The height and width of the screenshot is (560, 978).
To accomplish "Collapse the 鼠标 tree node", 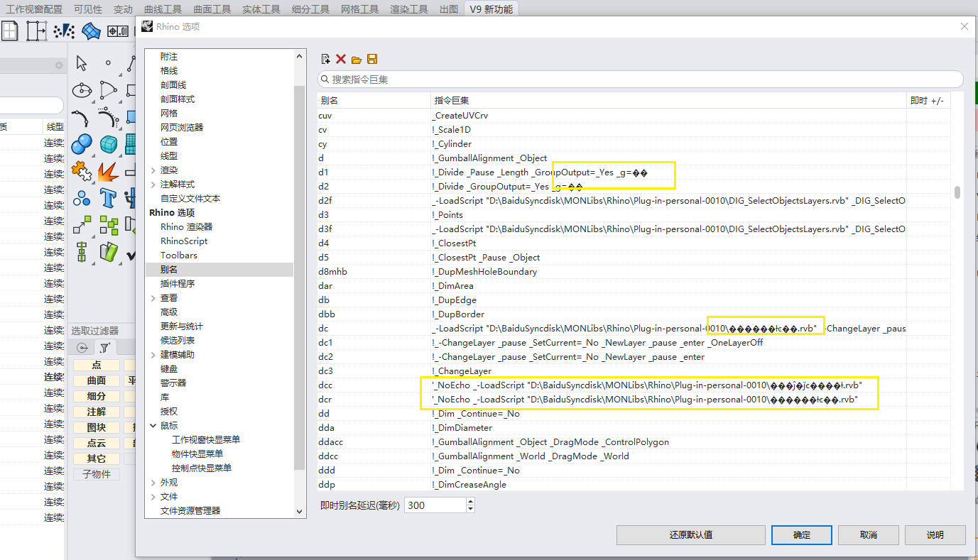I will [x=153, y=426].
